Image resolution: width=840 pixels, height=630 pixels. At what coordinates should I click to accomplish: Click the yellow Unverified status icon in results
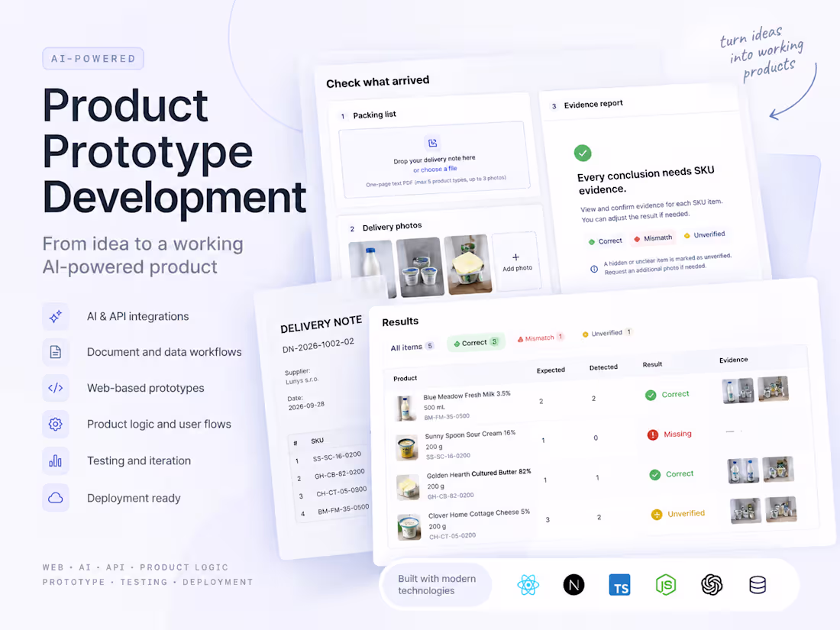657,515
